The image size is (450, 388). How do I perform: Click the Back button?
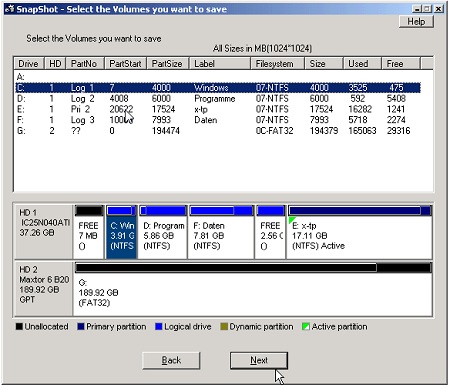coord(171,360)
